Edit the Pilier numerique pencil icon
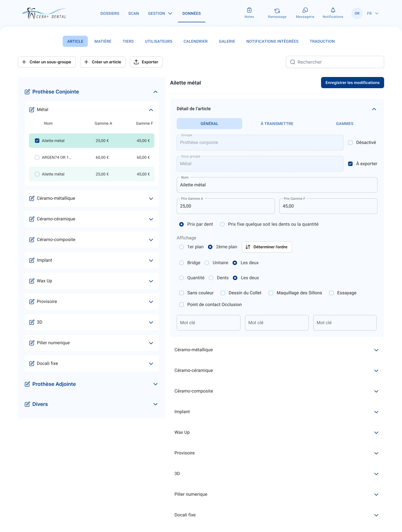The height and width of the screenshot is (532, 402). pos(32,343)
